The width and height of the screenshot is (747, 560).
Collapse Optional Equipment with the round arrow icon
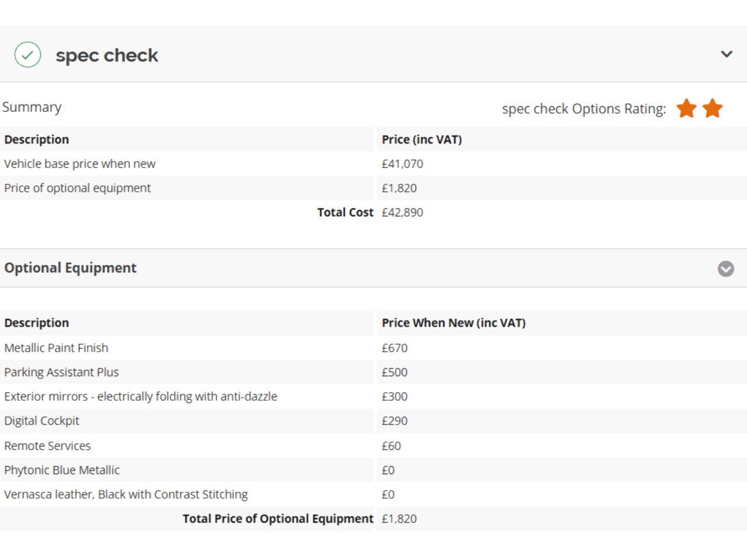point(726,268)
